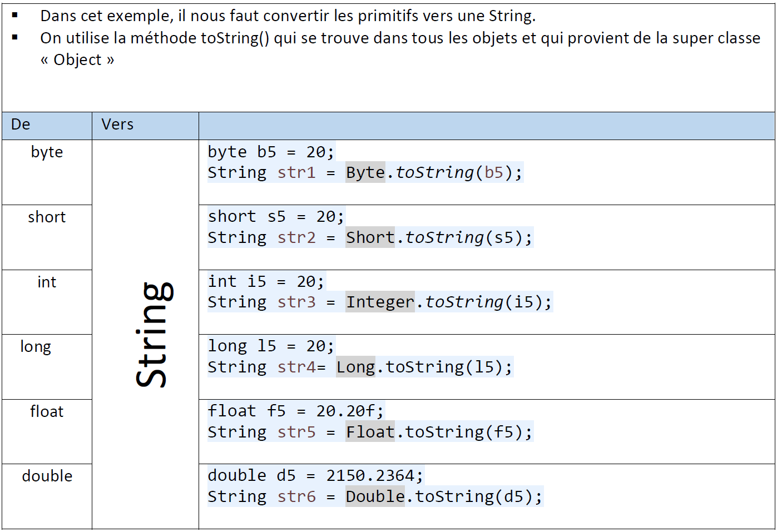Click the highlighted "Double" class name
Viewport: 777px width, 532px height.
375,497
